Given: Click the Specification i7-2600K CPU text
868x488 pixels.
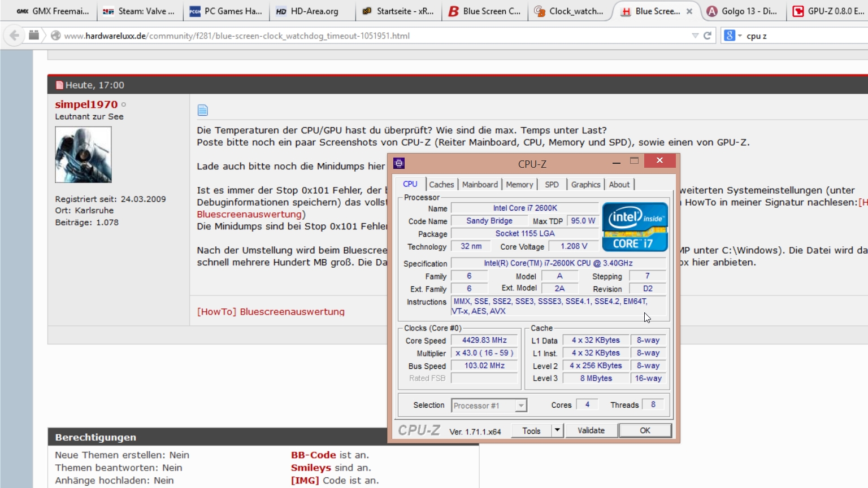Looking at the screenshot, I should [x=558, y=263].
